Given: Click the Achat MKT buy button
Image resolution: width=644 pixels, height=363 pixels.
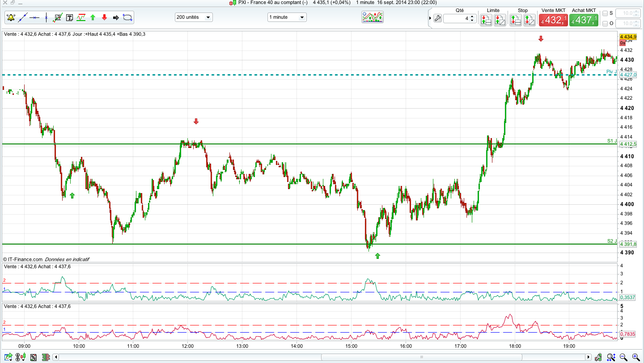Looking at the screenshot, I should click(x=584, y=20).
